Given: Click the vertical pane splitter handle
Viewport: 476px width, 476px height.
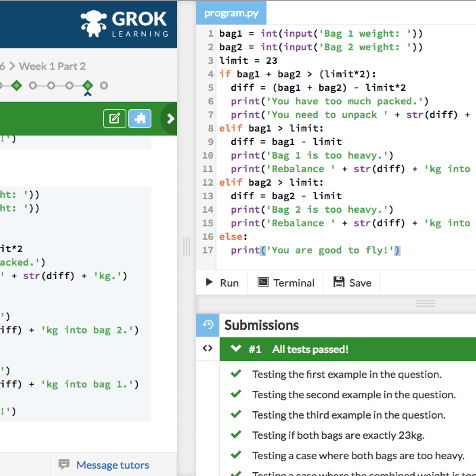Looking at the screenshot, I should [x=187, y=246].
